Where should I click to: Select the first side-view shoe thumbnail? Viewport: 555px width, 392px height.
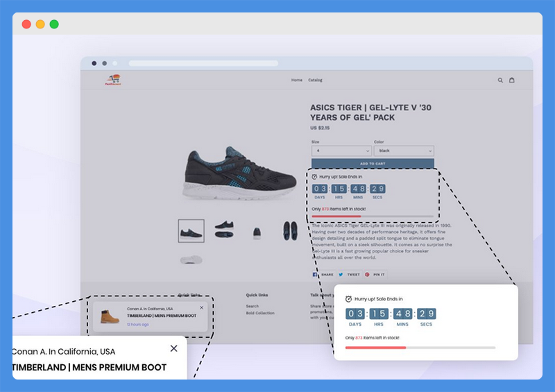191,231
